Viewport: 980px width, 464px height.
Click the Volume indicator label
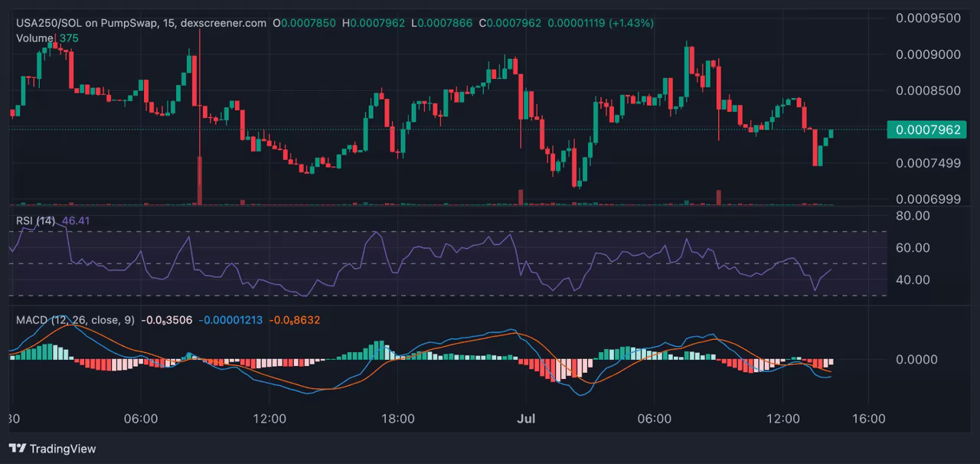[x=34, y=38]
